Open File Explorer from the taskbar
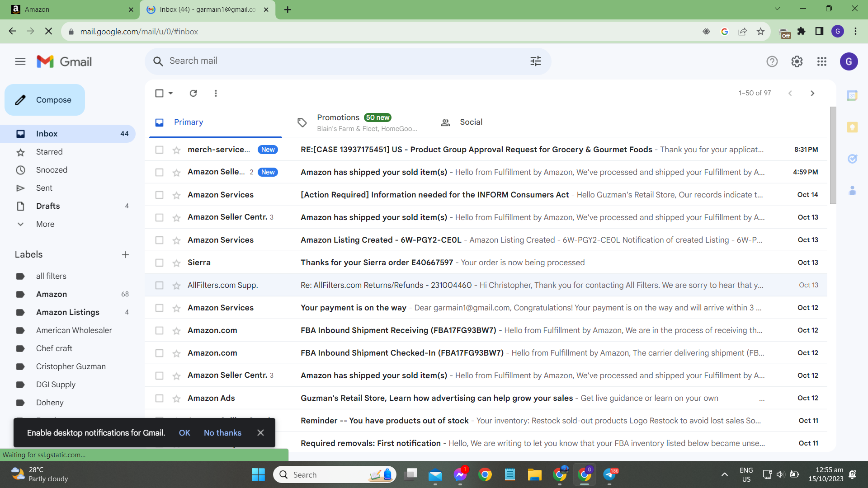The image size is (868, 488). pyautogui.click(x=534, y=474)
